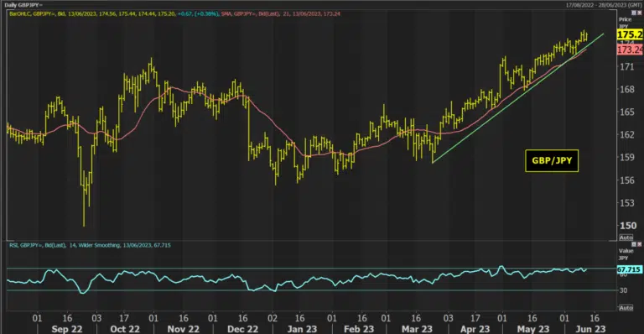Viewport: 644px width, 334px height.
Task: Click the Jan 23 month label on time axis
Action: (302, 329)
